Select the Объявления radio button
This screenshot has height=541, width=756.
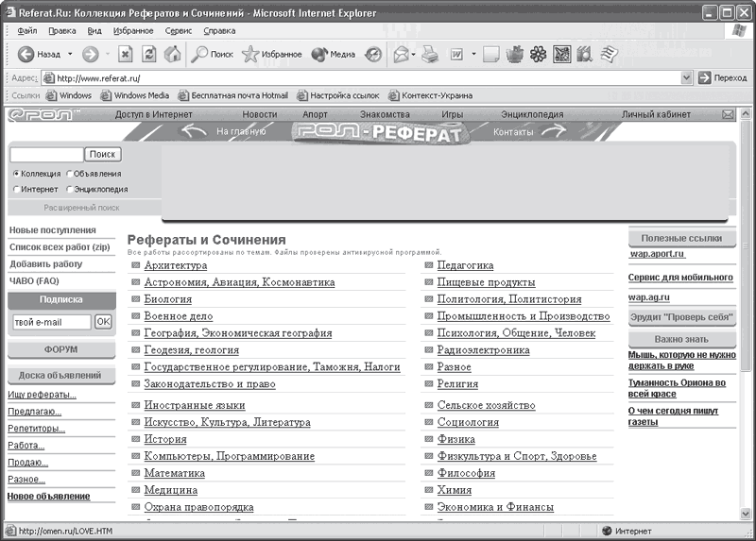69,174
